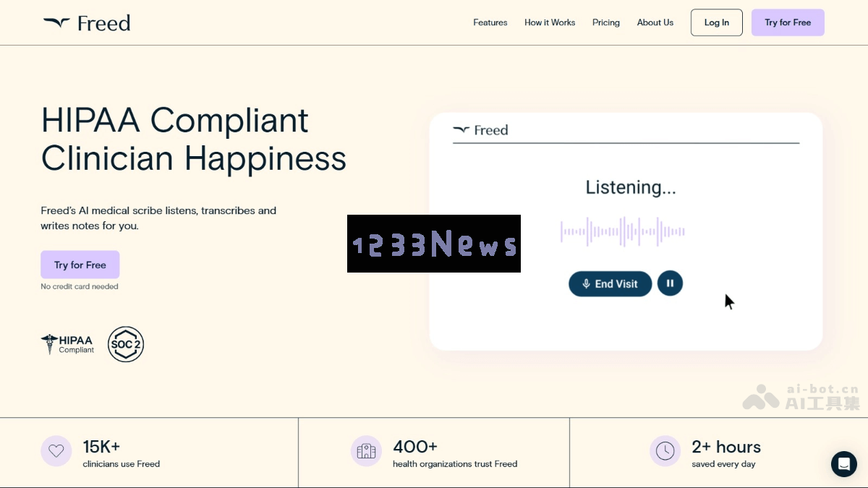
Task: Click the SOC 2 badge
Action: click(x=126, y=344)
